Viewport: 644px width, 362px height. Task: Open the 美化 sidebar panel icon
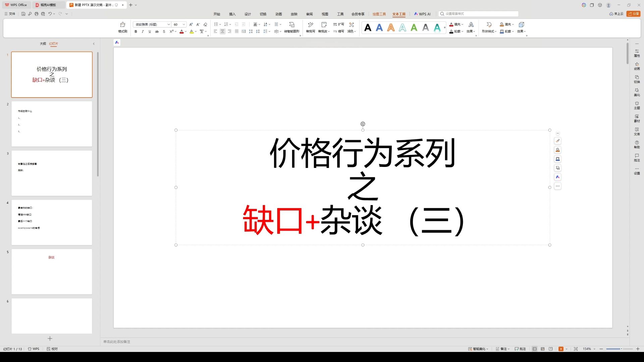[x=637, y=92]
